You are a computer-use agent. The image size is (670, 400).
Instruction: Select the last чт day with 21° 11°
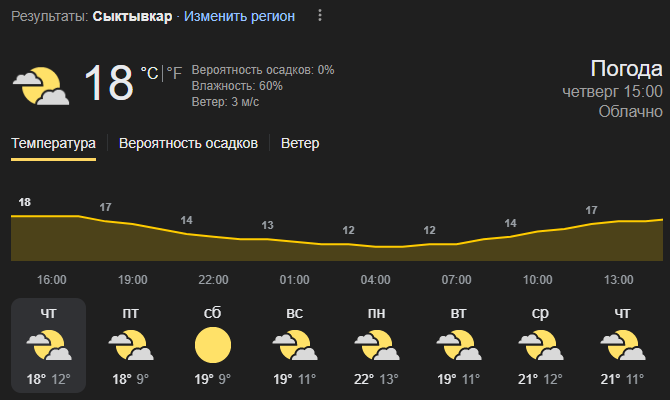click(x=622, y=345)
